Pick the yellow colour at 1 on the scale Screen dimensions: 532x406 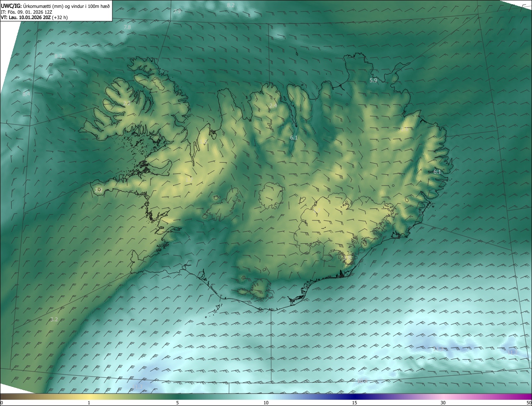coord(89,396)
